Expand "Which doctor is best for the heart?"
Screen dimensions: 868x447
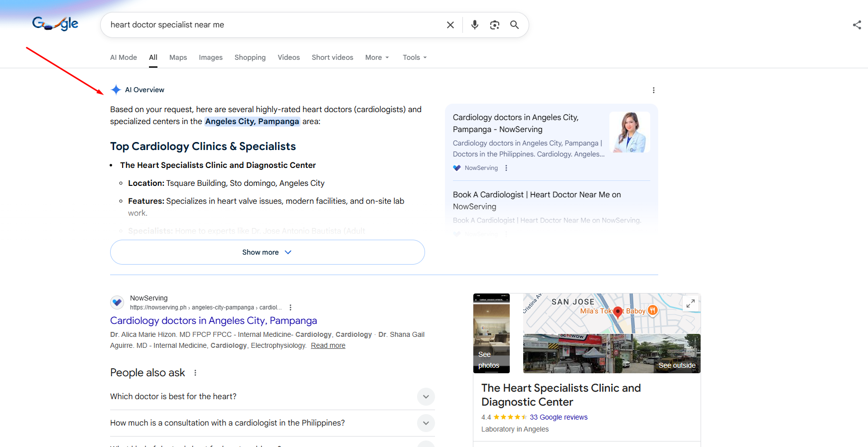(426, 397)
